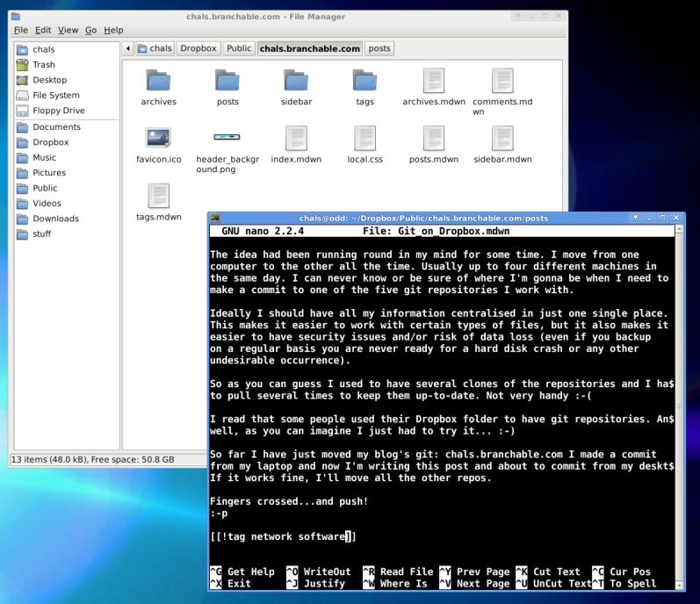Open the sidebar folder icon
Image resolution: width=700 pixels, height=604 pixels.
296,81
